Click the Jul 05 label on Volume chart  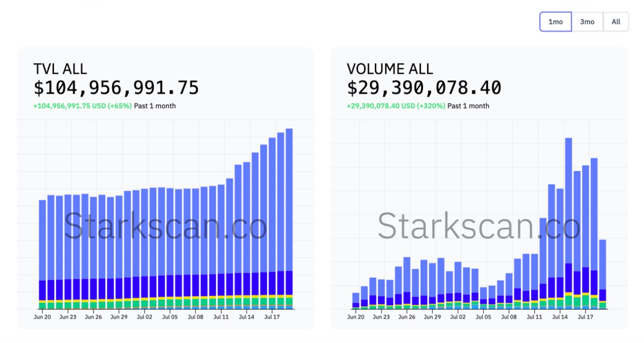point(484,317)
